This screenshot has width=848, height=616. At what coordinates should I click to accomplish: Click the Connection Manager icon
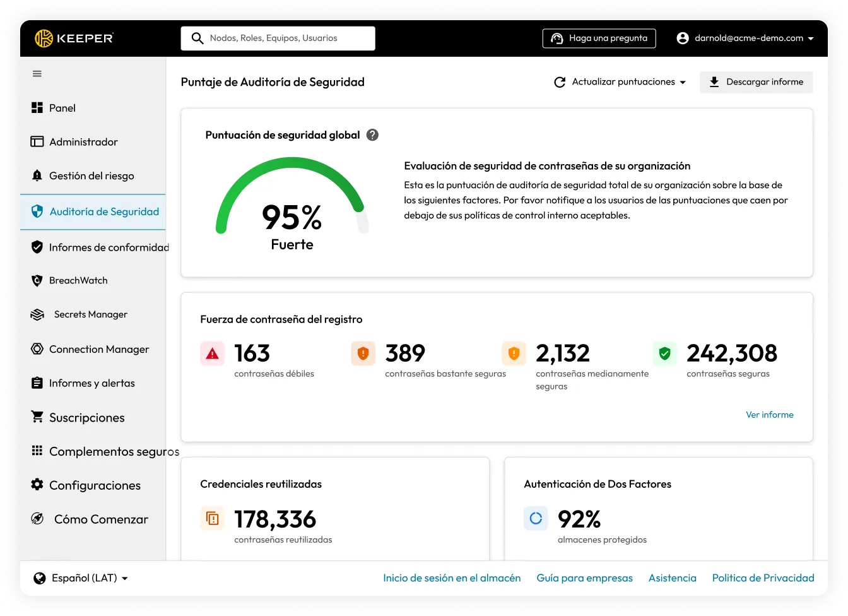coord(37,349)
